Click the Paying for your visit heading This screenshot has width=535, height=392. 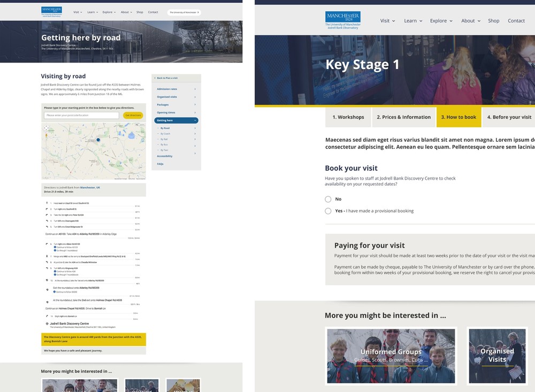pos(370,245)
